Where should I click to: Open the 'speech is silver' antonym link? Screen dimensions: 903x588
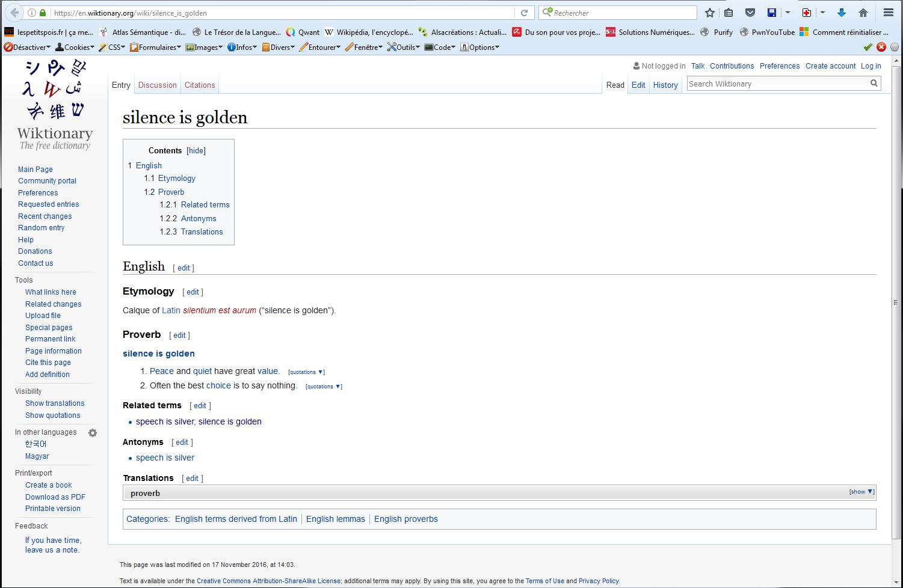click(x=165, y=458)
